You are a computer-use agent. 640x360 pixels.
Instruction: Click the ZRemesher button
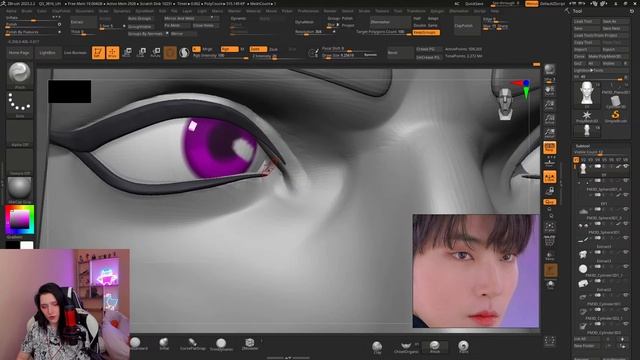pyautogui.click(x=390, y=22)
